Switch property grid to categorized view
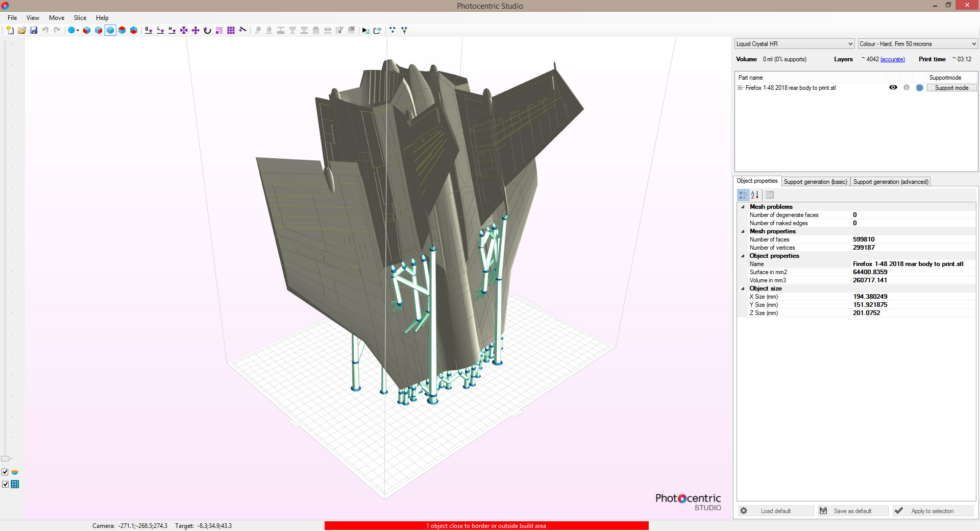This screenshot has height=531, width=980. pyautogui.click(x=743, y=195)
